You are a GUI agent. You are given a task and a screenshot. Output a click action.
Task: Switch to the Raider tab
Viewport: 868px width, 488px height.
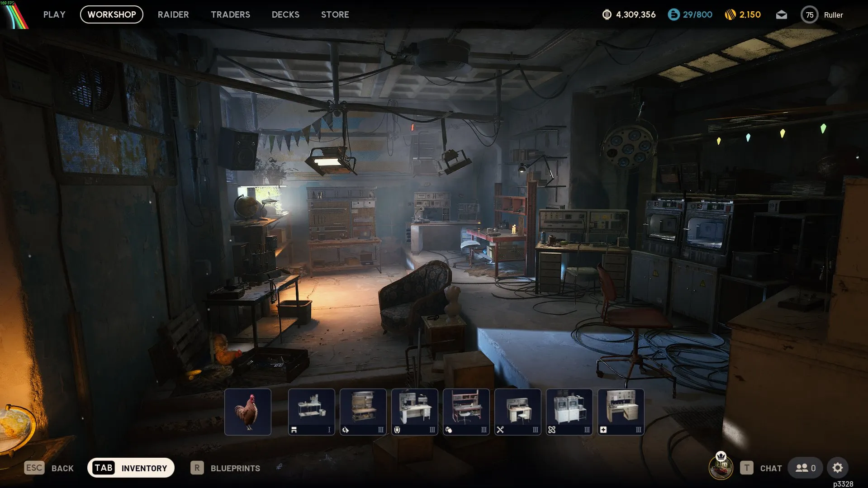173,14
